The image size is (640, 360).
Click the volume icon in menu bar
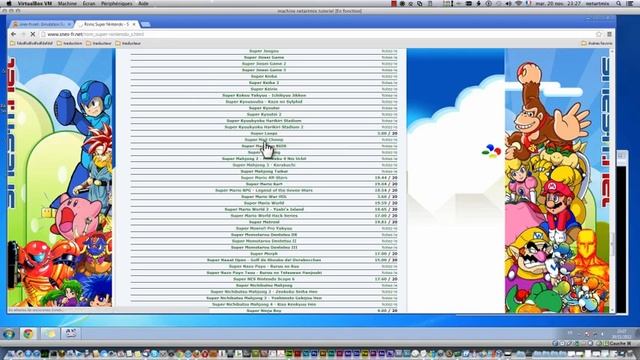[x=508, y=3]
